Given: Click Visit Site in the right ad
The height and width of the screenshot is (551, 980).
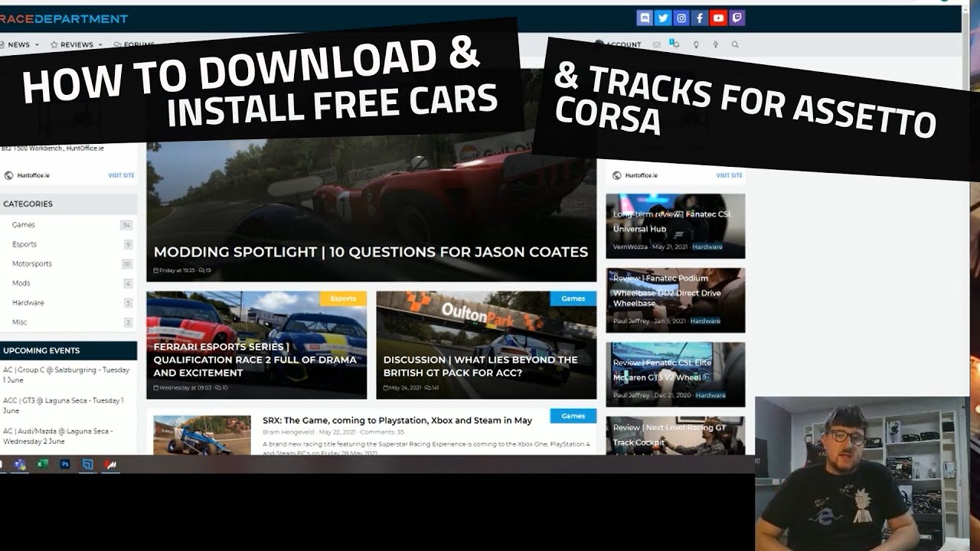Looking at the screenshot, I should point(730,175).
